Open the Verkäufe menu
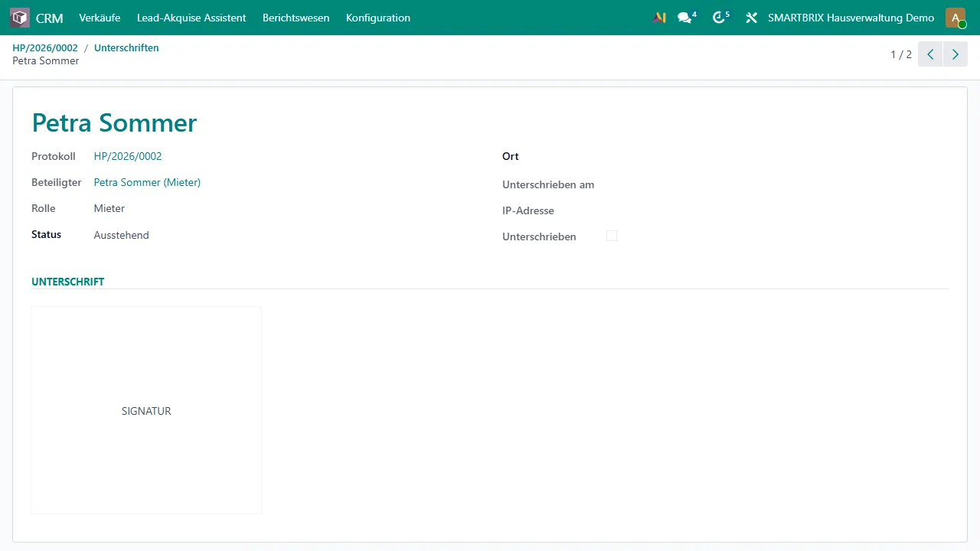The image size is (980, 551). [100, 18]
